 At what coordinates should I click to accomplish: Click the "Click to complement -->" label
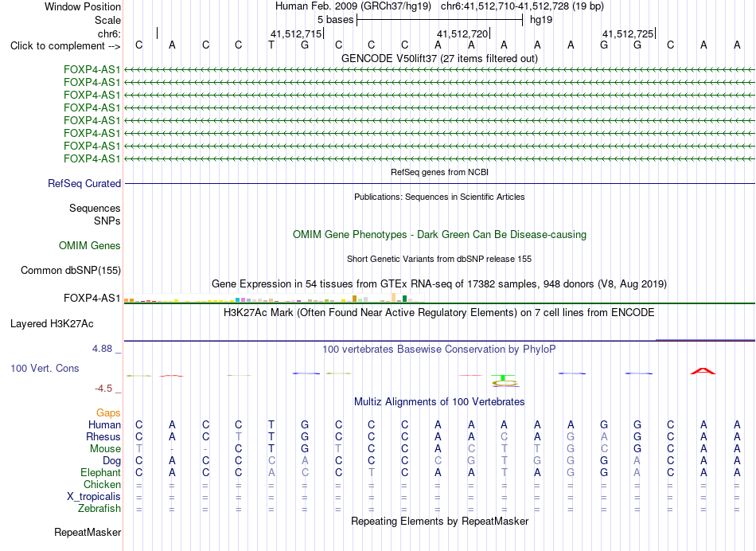65,46
